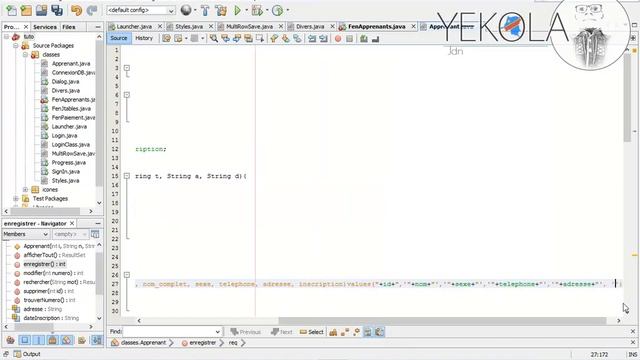The image size is (640, 360).
Task: Click the Next find button
Action: tap(282, 332)
